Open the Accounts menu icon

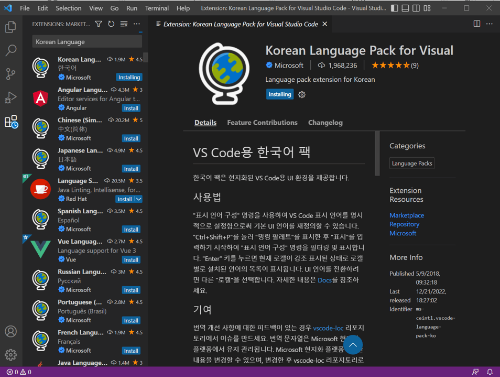(11, 331)
